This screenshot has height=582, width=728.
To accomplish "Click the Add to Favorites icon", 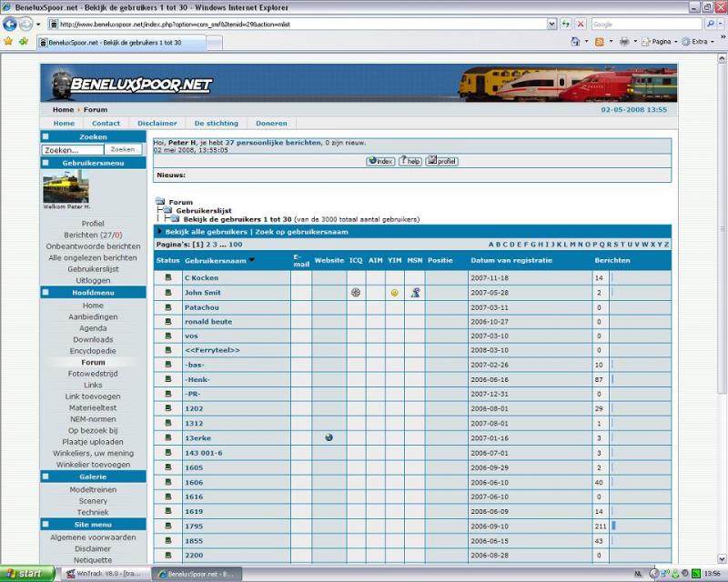I will pyautogui.click(x=24, y=41).
